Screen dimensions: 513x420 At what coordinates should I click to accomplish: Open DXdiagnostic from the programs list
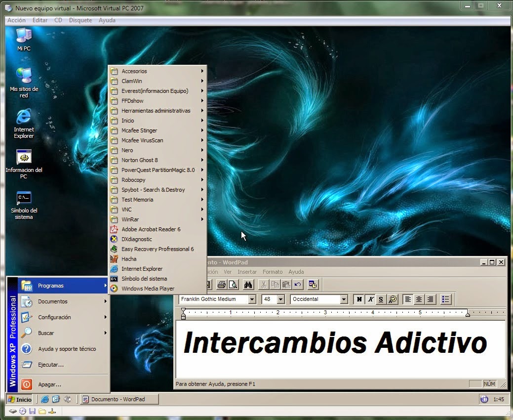tap(158, 239)
